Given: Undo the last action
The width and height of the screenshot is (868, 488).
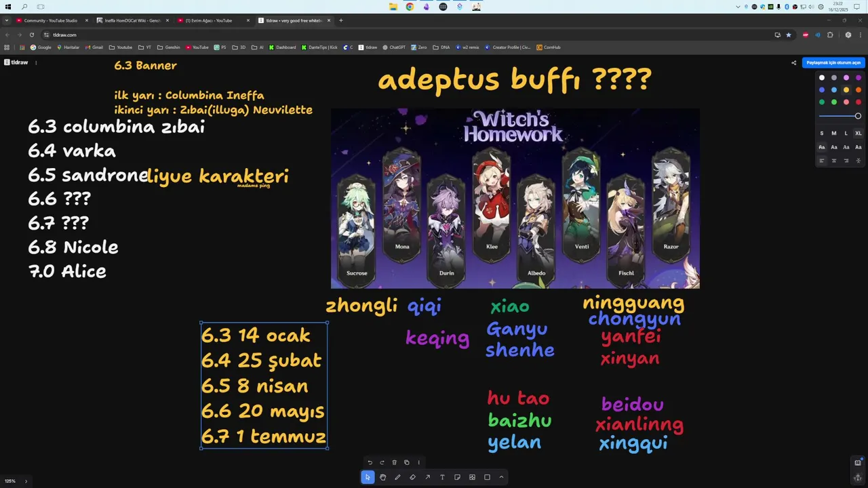Looking at the screenshot, I should (x=370, y=462).
